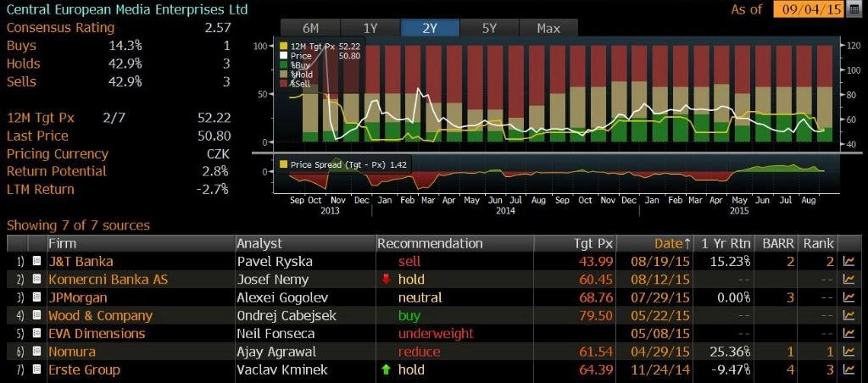Open the document icon beside Erste Group
The image size is (868, 383).
[x=37, y=369]
